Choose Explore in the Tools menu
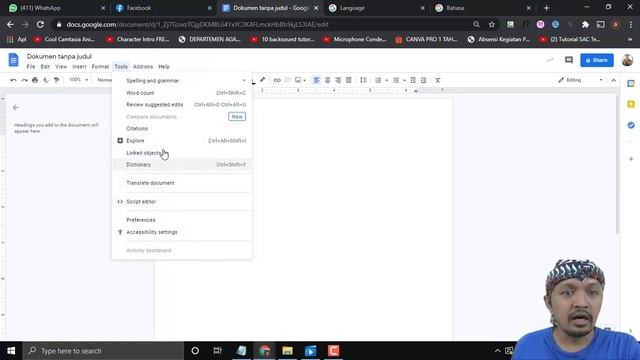The image size is (640, 360). [x=182, y=141]
